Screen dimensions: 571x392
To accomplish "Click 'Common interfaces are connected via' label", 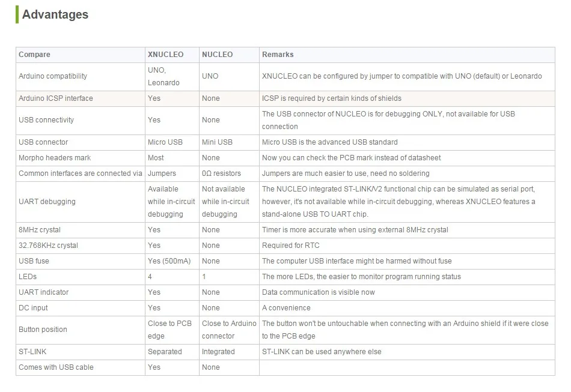I will 80,173.
